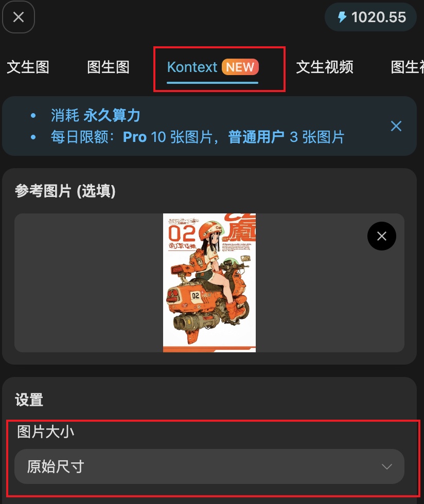Click the 图片大小 setting label

click(x=46, y=431)
